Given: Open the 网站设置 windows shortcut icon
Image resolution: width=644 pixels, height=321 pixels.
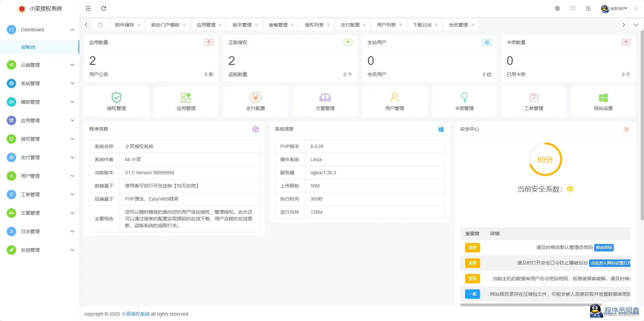Looking at the screenshot, I should point(603,98).
